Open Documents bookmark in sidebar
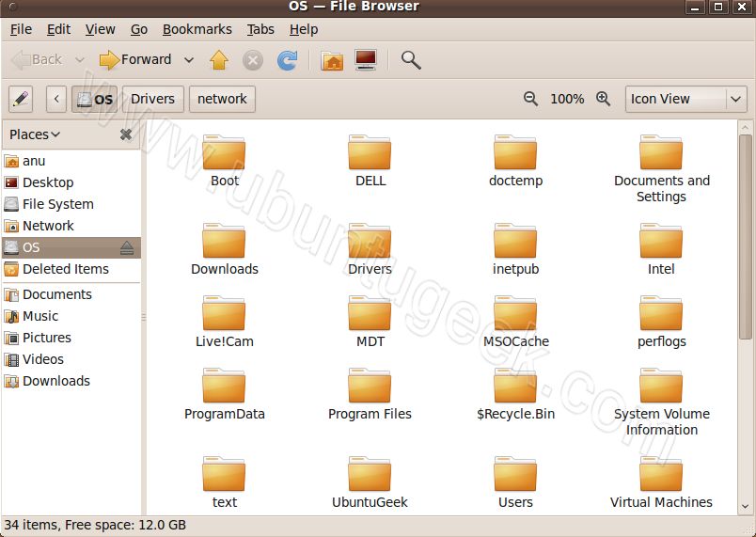Image resolution: width=756 pixels, height=537 pixels. (71, 294)
